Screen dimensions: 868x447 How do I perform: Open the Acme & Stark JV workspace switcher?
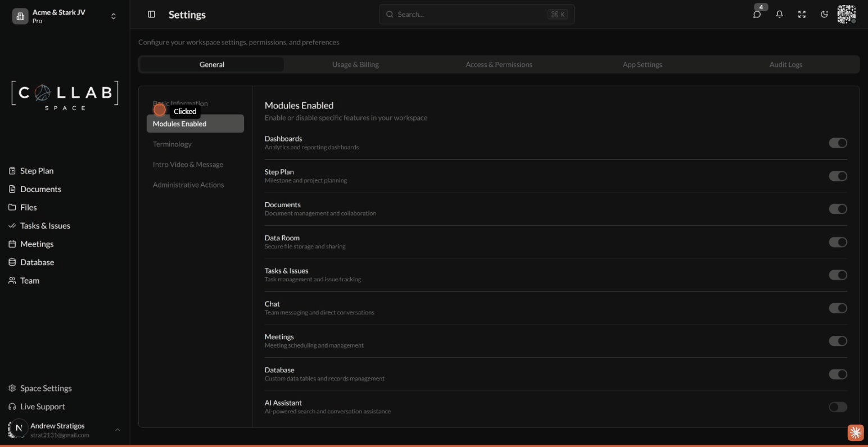pos(62,16)
